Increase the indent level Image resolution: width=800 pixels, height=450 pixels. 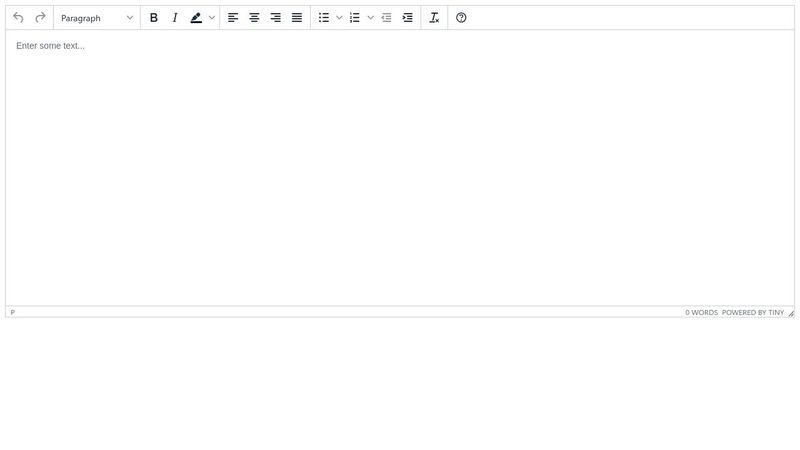[x=408, y=18]
